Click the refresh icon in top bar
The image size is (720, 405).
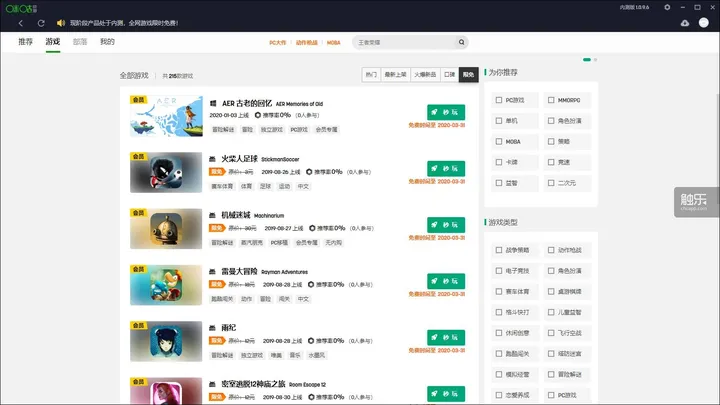[x=41, y=23]
